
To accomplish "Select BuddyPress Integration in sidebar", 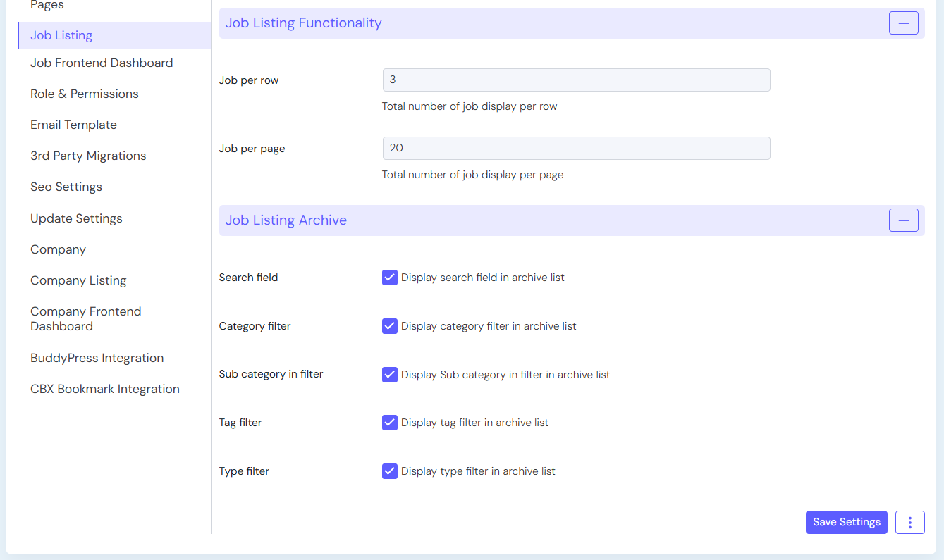I will (x=97, y=358).
